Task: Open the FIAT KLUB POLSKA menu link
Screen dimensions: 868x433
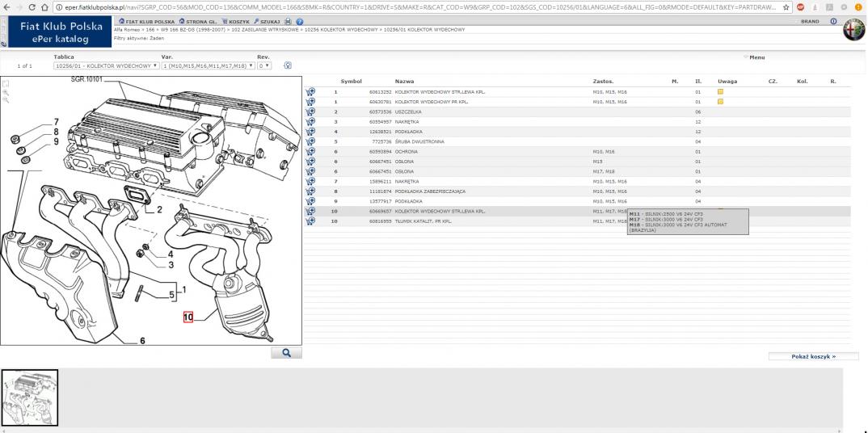Action: 146,21
